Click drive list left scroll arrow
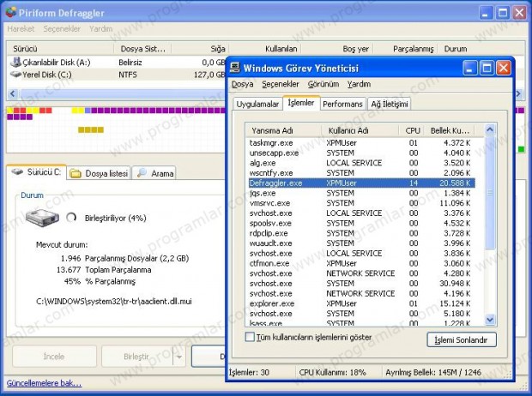532x396 pixels. click(13, 93)
